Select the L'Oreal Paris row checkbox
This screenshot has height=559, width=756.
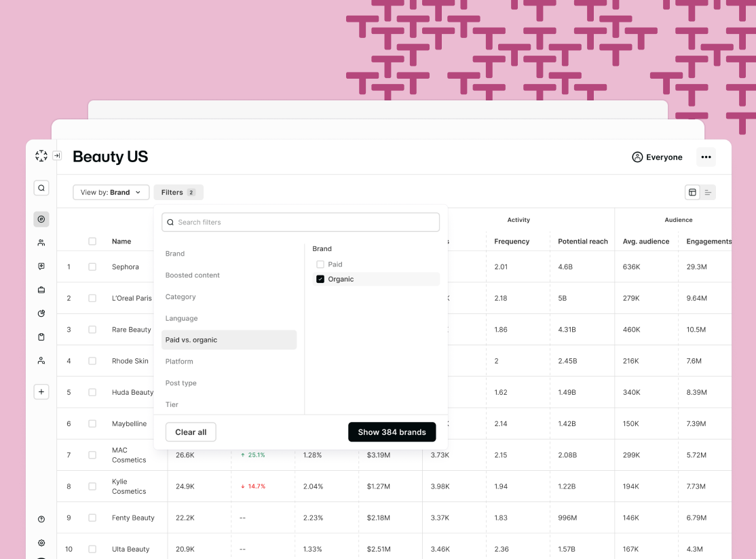coord(92,298)
